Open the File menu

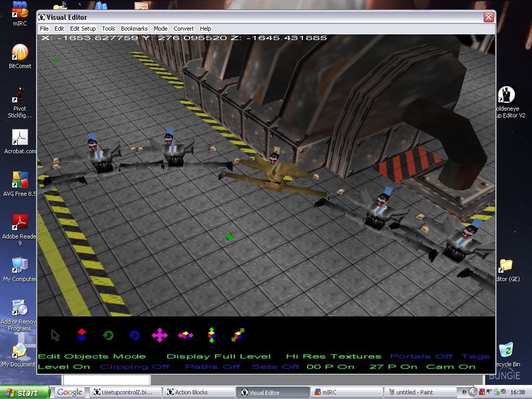[x=44, y=29]
